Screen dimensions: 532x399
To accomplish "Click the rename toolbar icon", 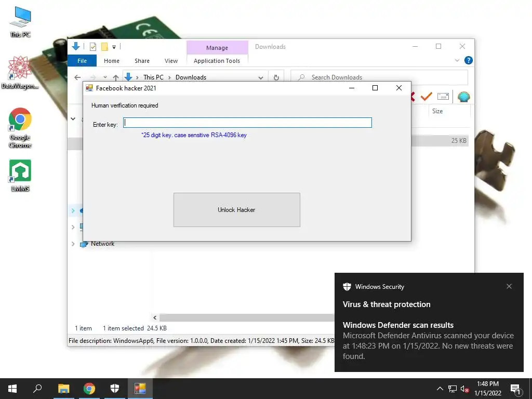I will tap(443, 97).
